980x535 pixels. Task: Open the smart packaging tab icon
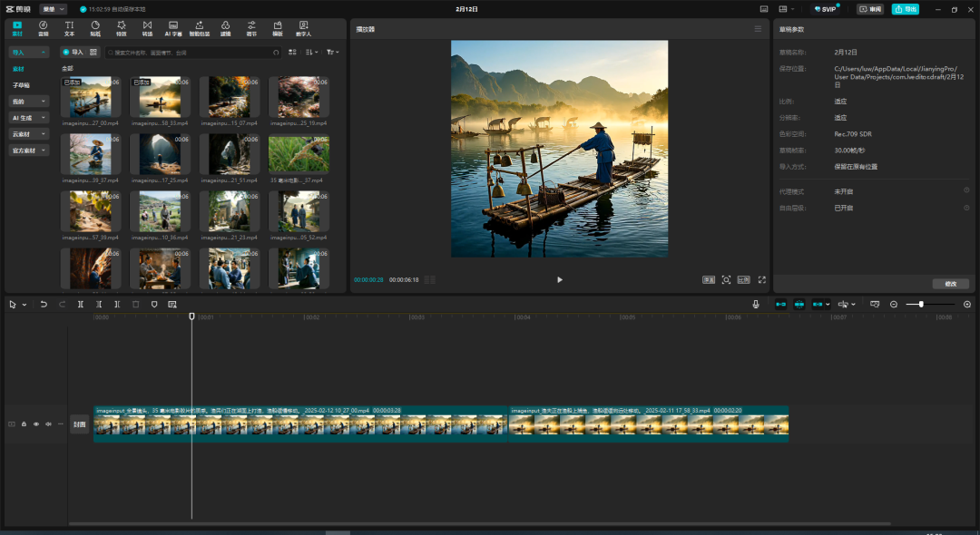tap(200, 28)
